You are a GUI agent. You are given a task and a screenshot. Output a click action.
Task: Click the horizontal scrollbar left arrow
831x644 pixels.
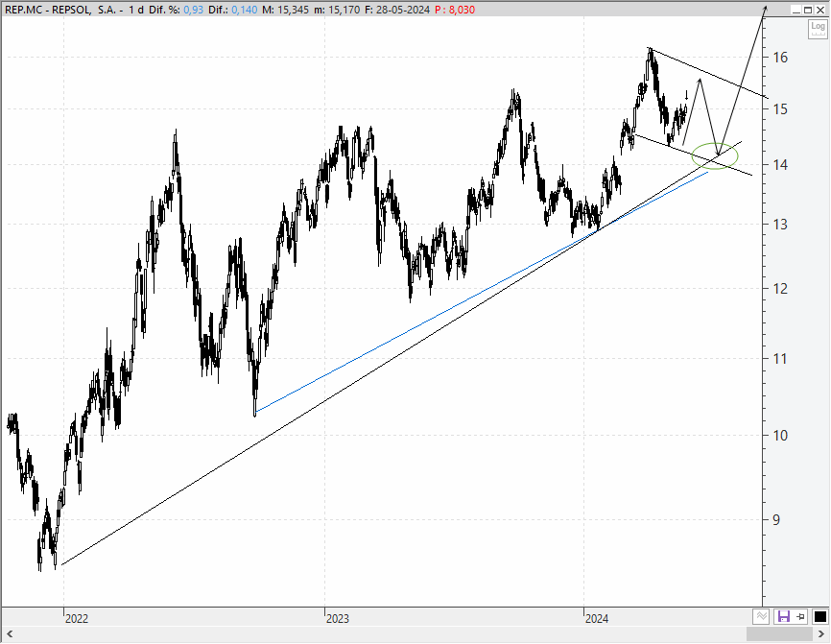(9, 634)
